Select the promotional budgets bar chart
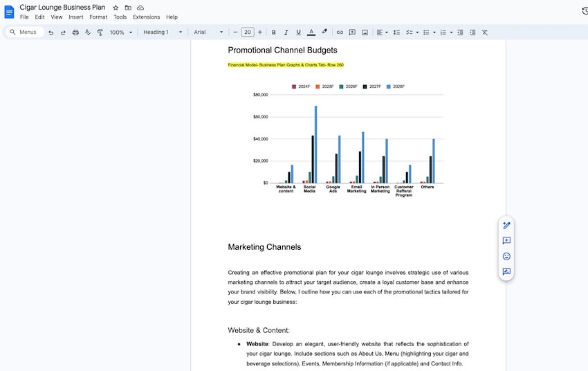Image resolution: width=588 pixels, height=371 pixels. [x=348, y=141]
